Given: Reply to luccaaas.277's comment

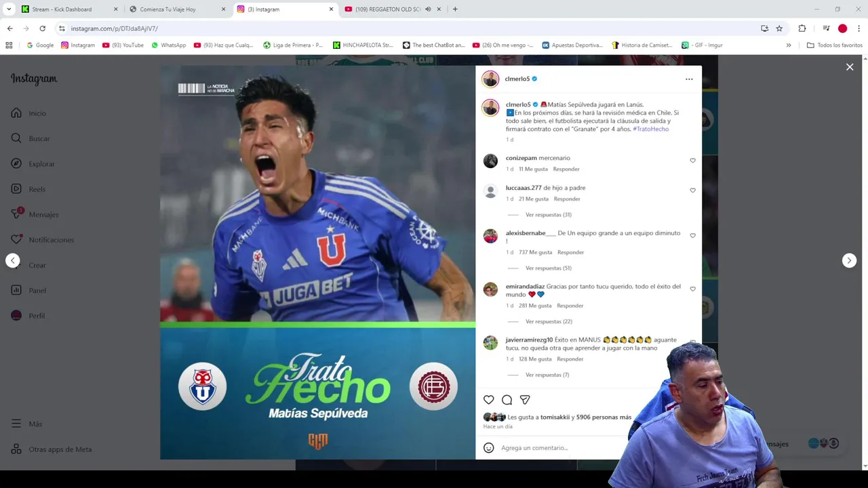Looking at the screenshot, I should click(x=567, y=199).
